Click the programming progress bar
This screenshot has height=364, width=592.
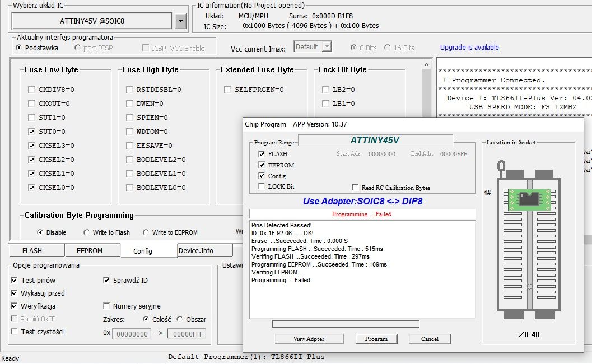pos(346,324)
